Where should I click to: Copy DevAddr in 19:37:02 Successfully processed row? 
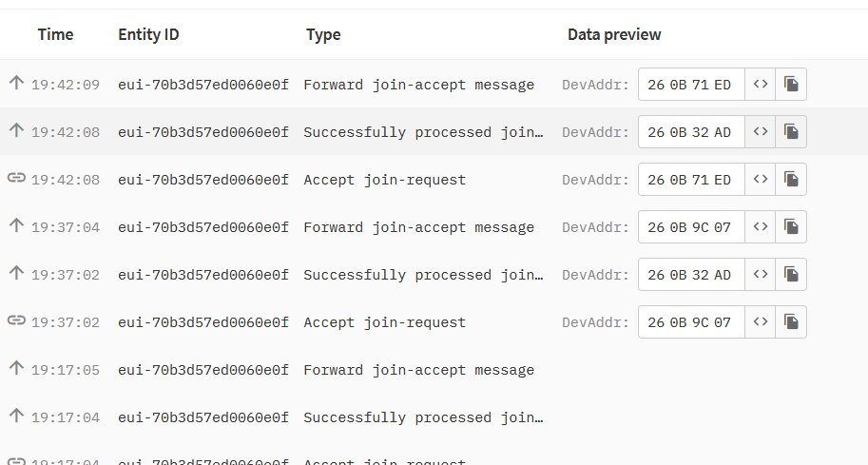[791, 275]
